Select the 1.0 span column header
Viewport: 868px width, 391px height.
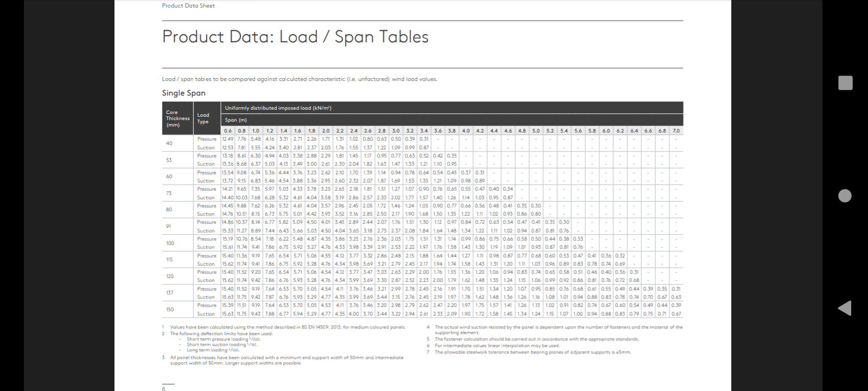pos(256,131)
